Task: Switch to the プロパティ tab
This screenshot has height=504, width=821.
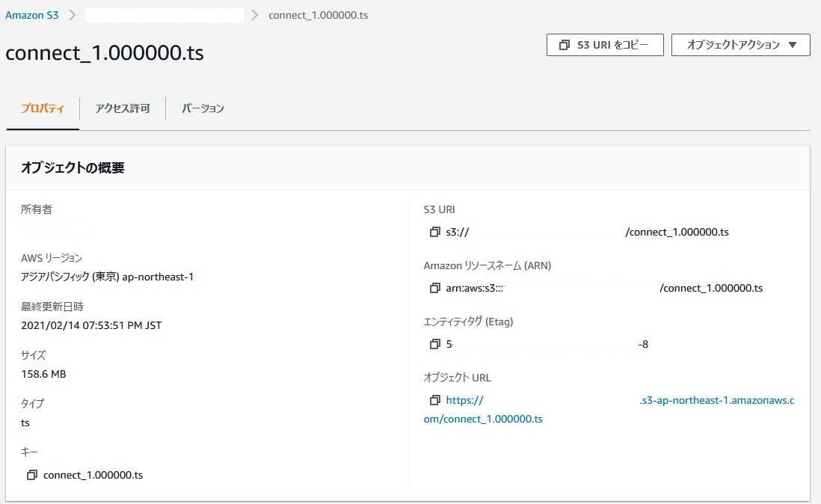Action: click(x=43, y=108)
